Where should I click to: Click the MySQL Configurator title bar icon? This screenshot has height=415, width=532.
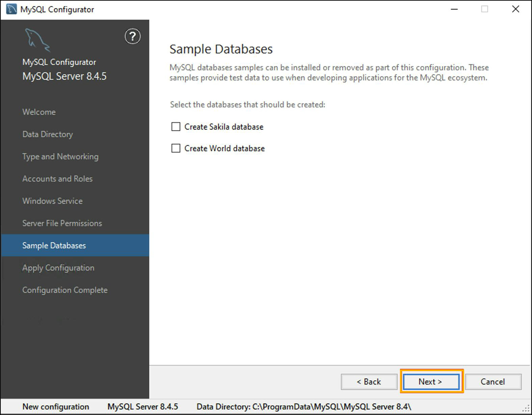pyautogui.click(x=11, y=9)
